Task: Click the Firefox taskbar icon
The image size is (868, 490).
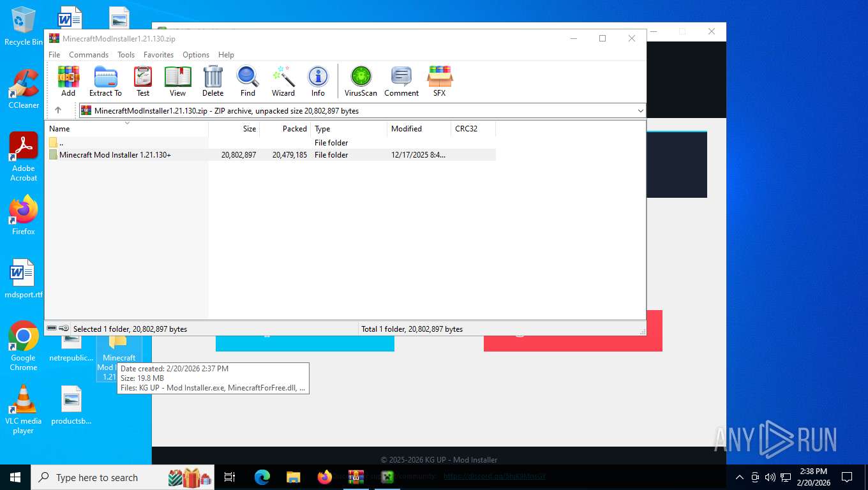Action: pyautogui.click(x=325, y=477)
